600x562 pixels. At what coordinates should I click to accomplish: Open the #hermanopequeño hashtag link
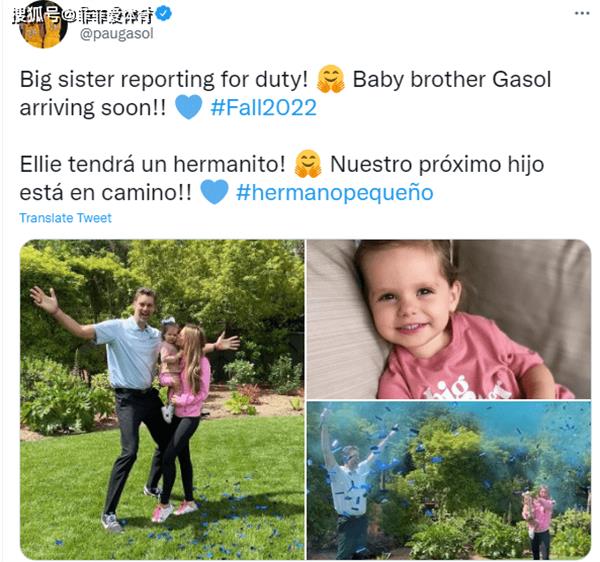(334, 192)
